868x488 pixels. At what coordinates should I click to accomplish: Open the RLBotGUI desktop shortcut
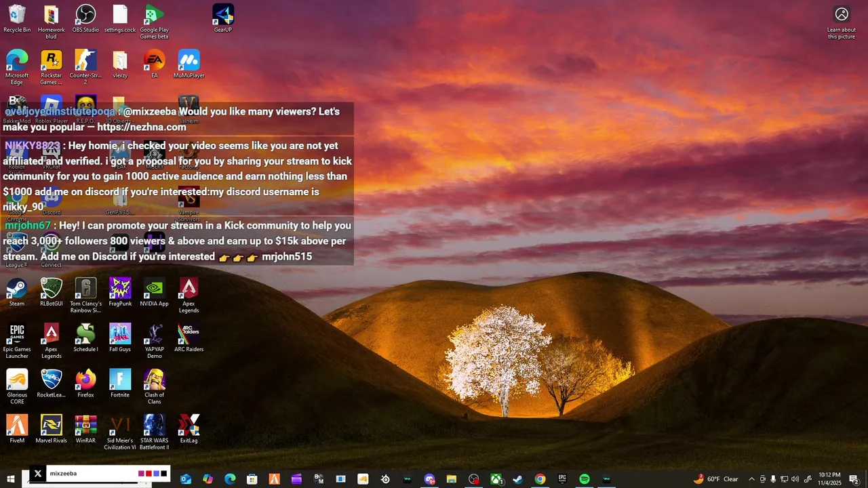click(x=51, y=291)
